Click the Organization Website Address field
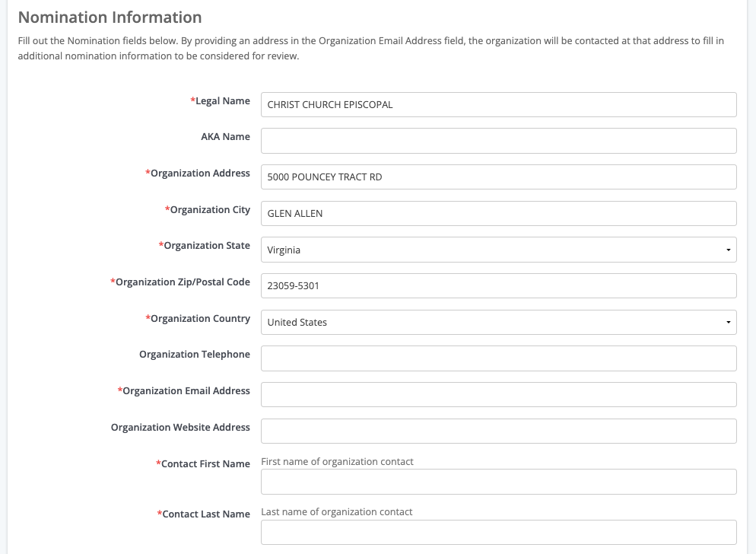The height and width of the screenshot is (554, 756). point(498,431)
